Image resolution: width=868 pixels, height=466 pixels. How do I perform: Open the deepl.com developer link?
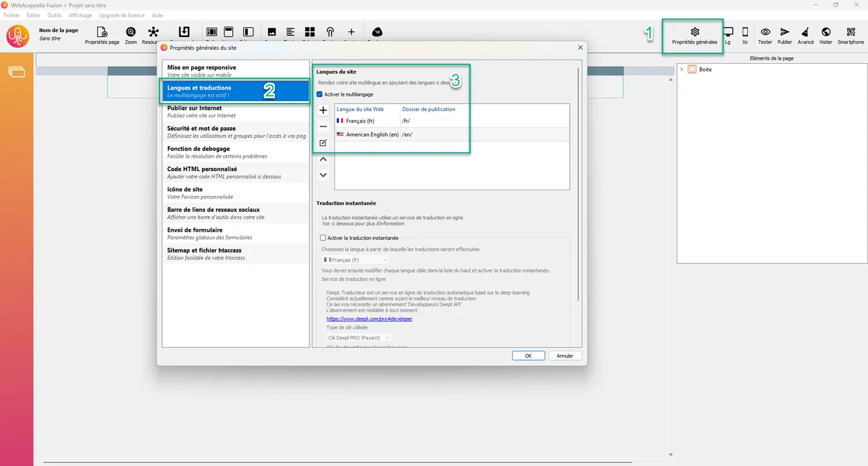(369, 319)
